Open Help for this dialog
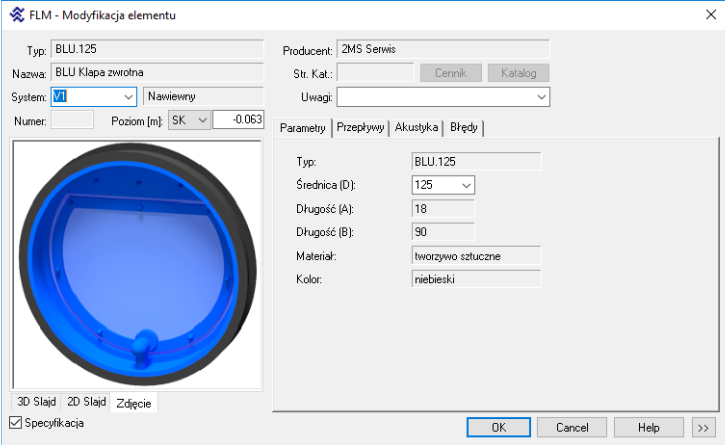The image size is (725, 445). [648, 427]
